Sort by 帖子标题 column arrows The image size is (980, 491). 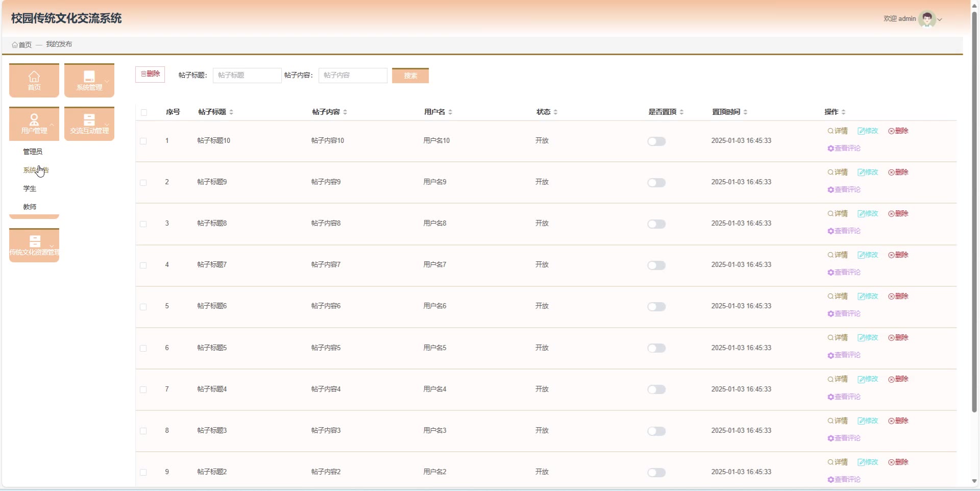(x=231, y=112)
